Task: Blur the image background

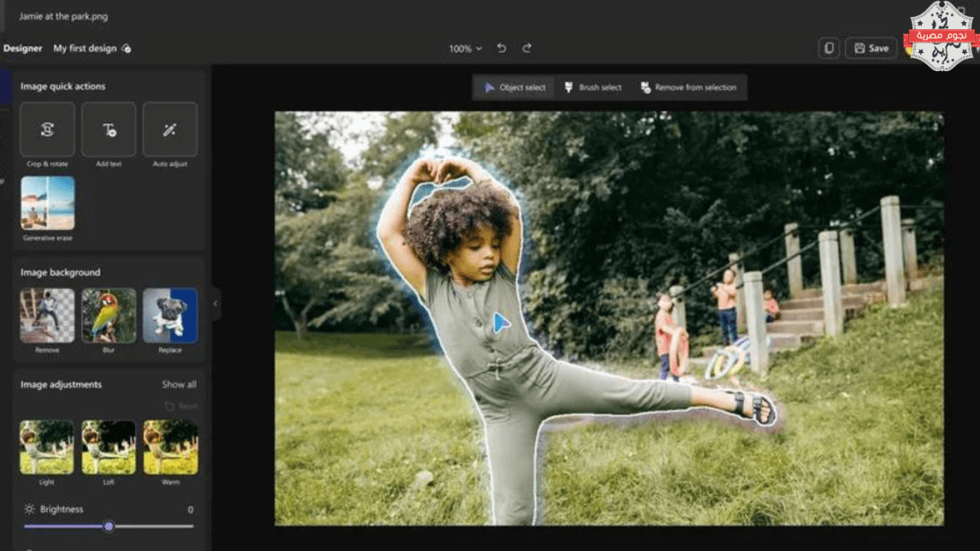Action: [109, 315]
